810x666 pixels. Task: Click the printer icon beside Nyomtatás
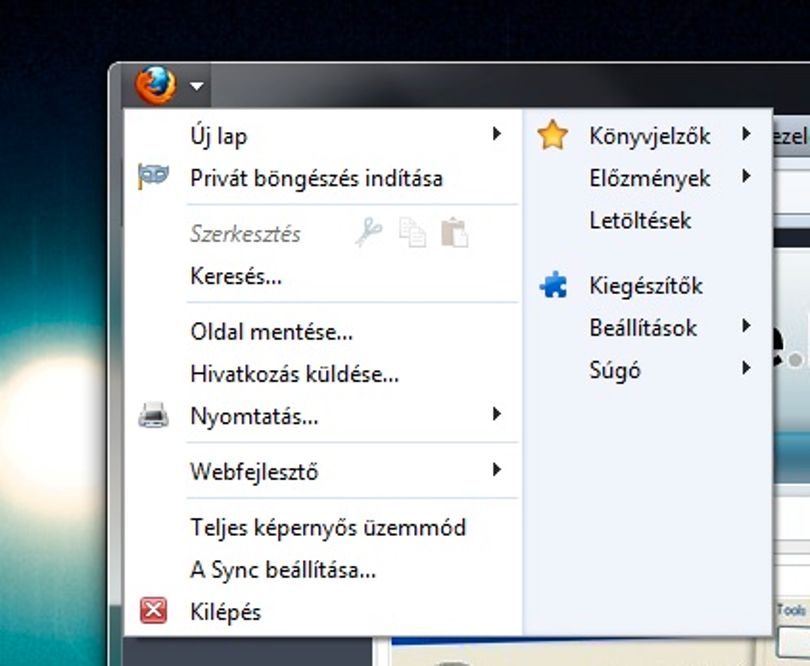153,415
